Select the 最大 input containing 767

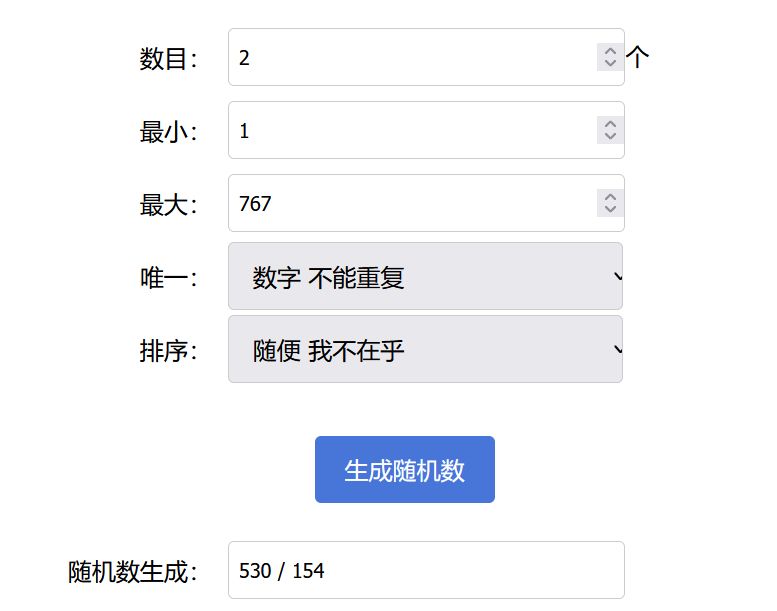pos(410,204)
